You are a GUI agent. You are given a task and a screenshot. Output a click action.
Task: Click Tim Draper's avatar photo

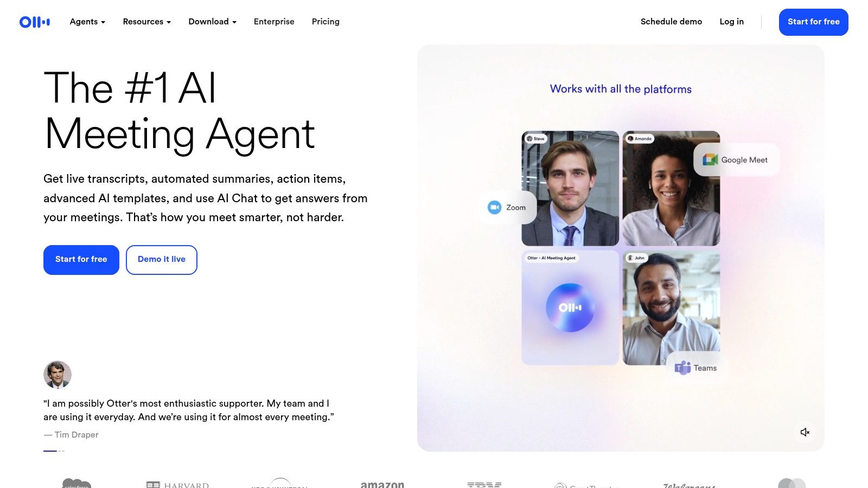(x=58, y=375)
